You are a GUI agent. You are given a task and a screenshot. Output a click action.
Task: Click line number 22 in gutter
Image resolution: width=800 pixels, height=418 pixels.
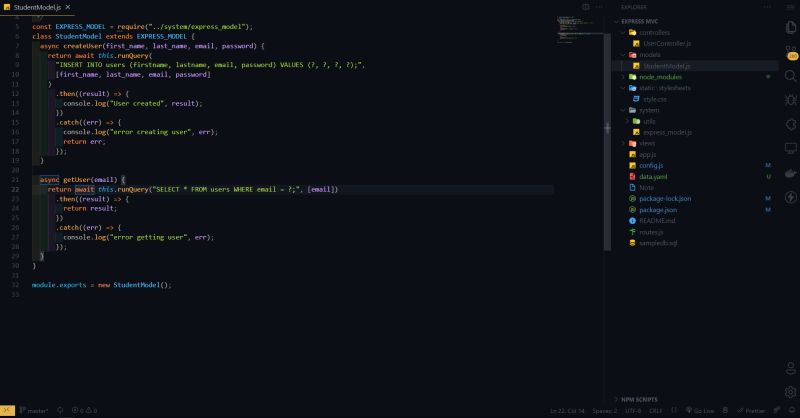point(15,189)
